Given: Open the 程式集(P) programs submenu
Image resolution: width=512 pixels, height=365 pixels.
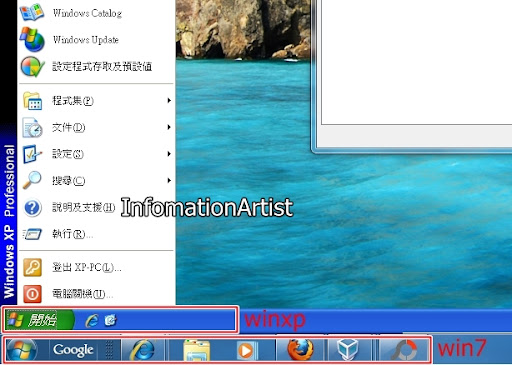Looking at the screenshot, I should [97, 100].
